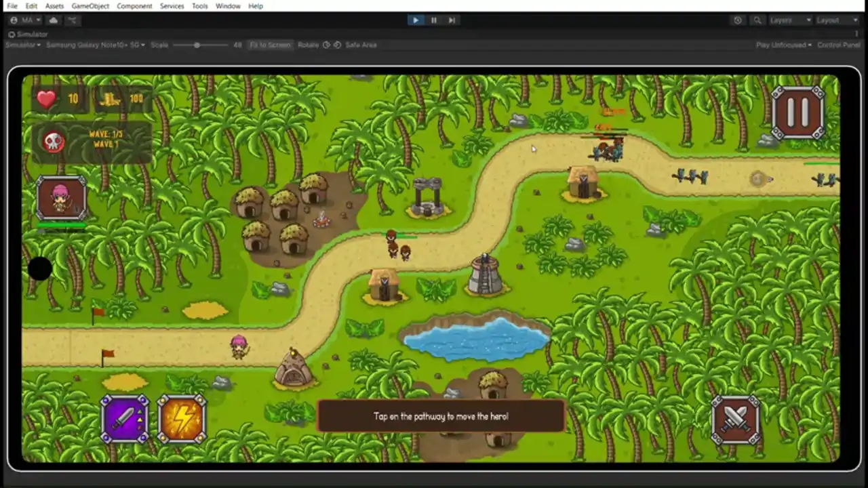Toggle Unity Play mode button
The width and height of the screenshot is (868, 488).
pos(416,20)
